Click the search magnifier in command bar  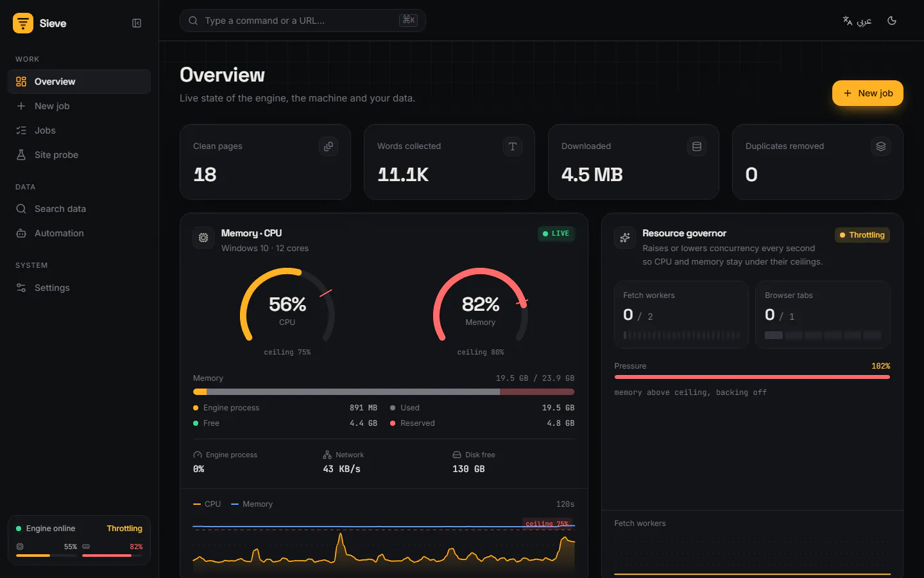193,21
